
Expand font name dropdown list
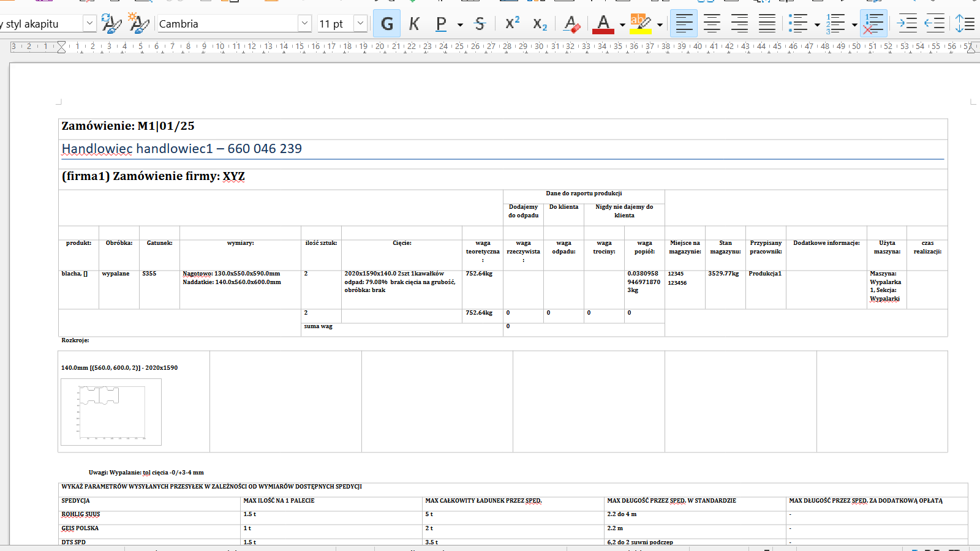304,24
